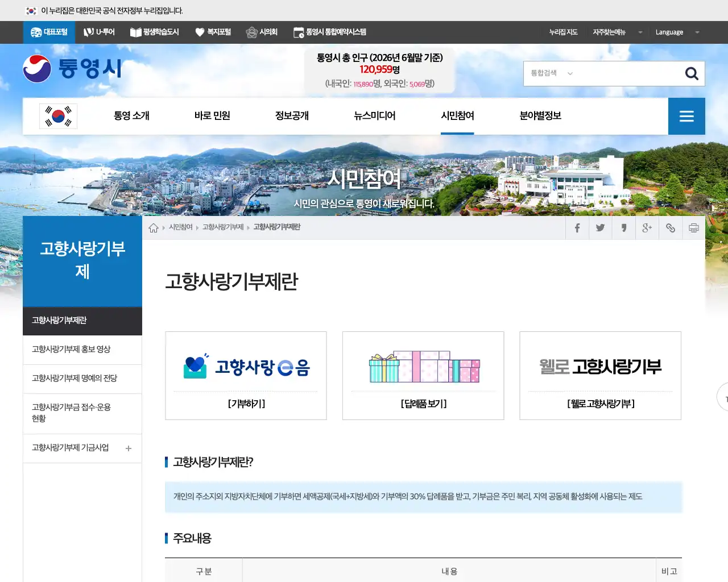
Task: Click the search text input field
Action: pyautogui.click(x=628, y=73)
